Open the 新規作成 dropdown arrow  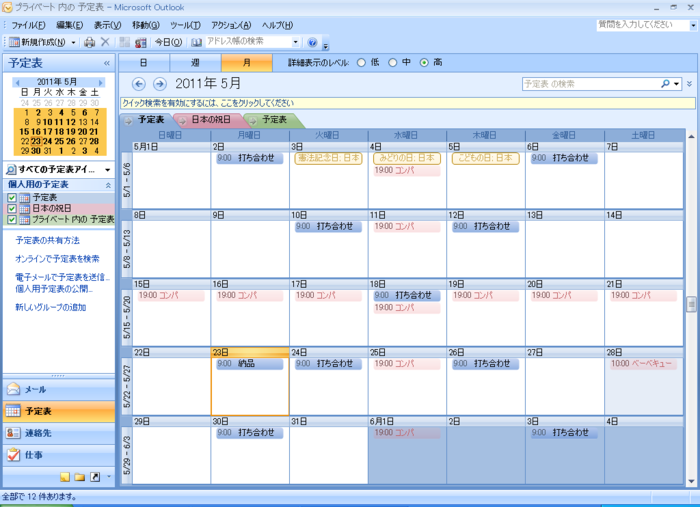point(73,43)
